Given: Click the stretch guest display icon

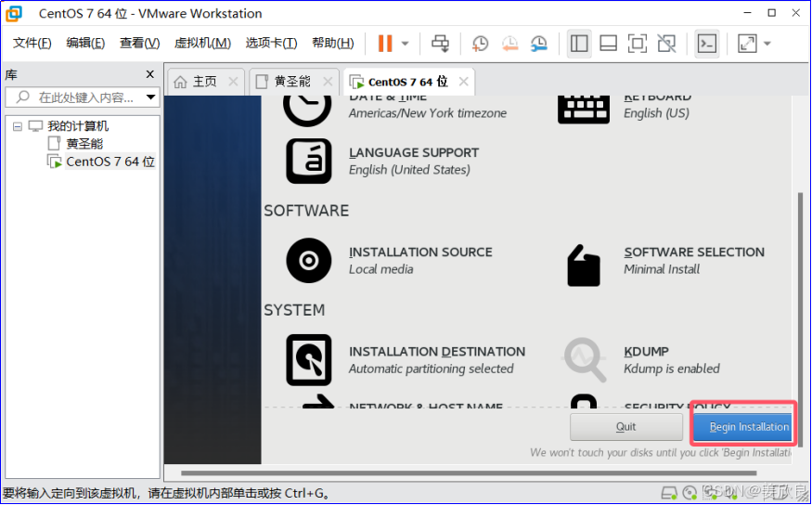Looking at the screenshot, I should tap(747, 44).
